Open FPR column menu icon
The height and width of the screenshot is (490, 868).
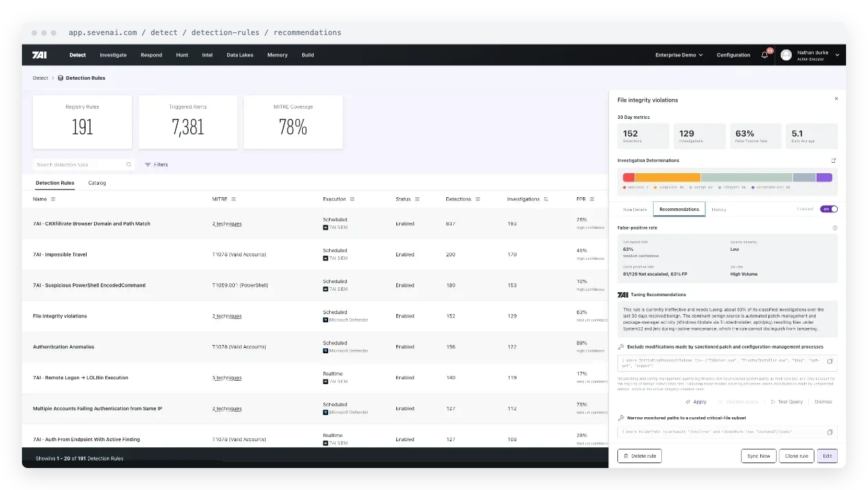click(593, 199)
